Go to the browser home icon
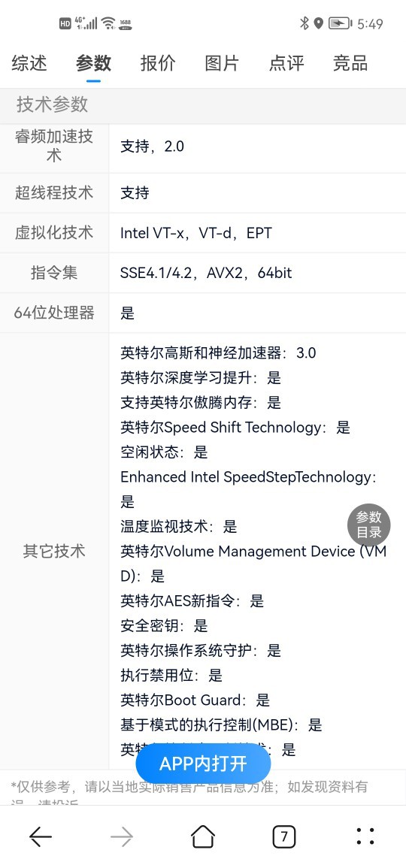 coord(203,836)
